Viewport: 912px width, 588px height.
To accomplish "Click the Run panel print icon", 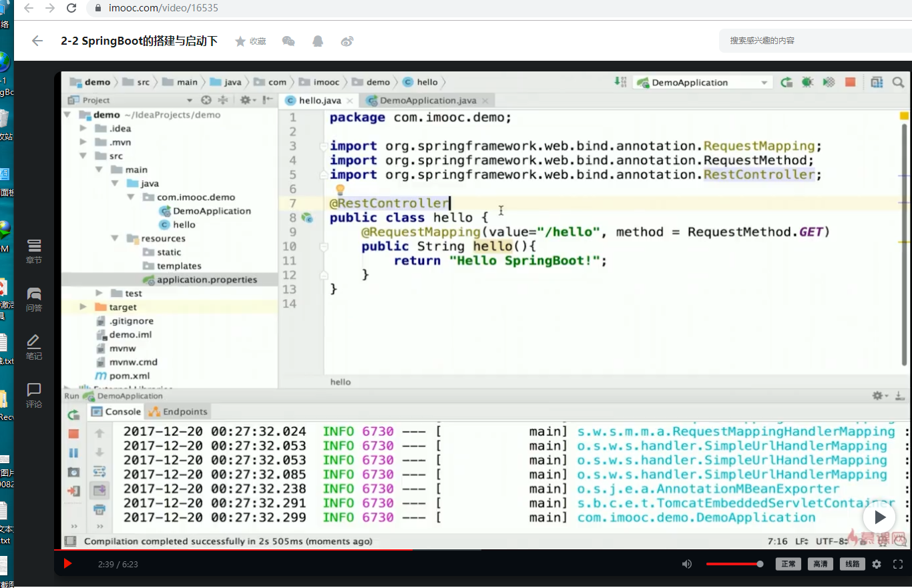I will 99,510.
